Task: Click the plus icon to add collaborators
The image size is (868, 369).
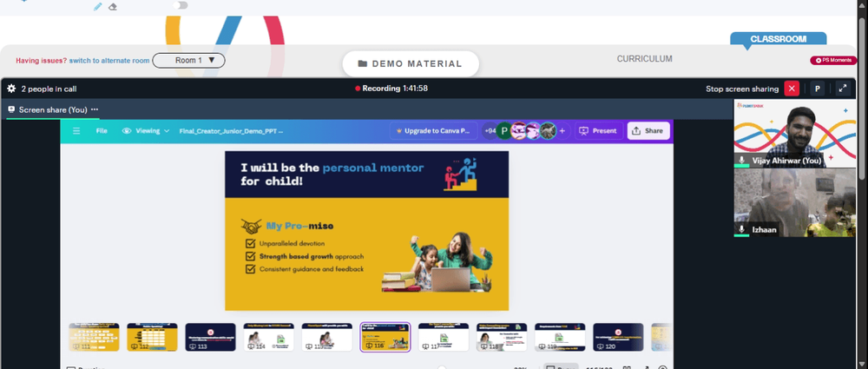Action: coord(562,131)
